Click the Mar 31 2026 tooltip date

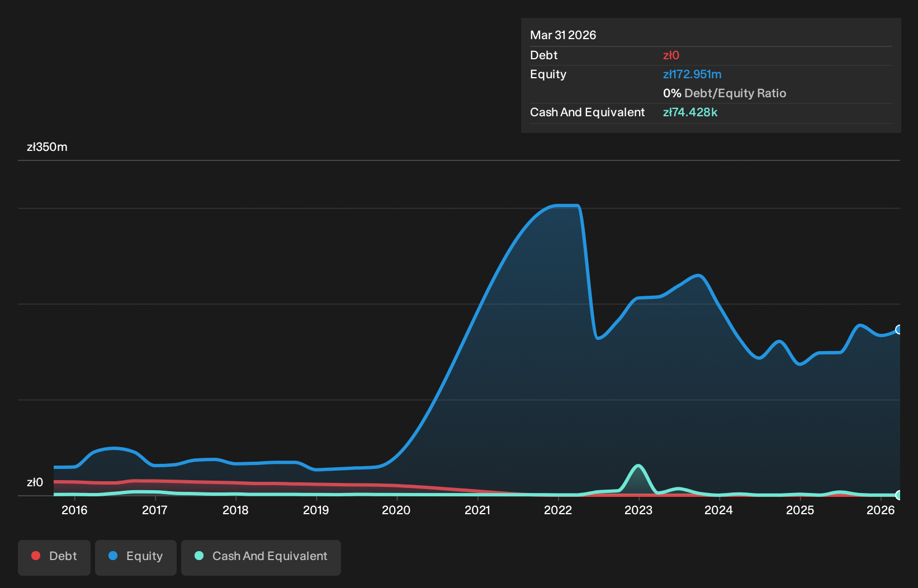[563, 35]
